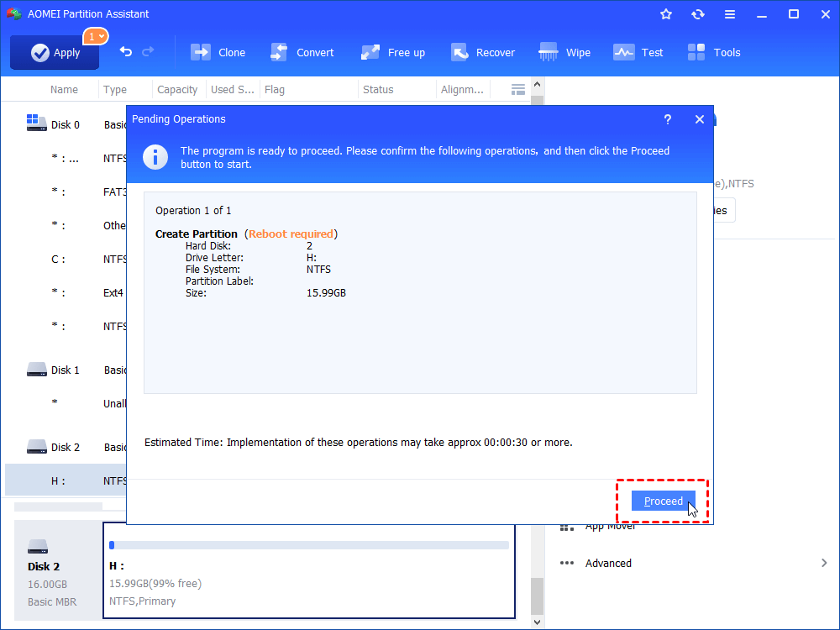Open the Tools menu
This screenshot has width=840, height=630.
coord(714,52)
